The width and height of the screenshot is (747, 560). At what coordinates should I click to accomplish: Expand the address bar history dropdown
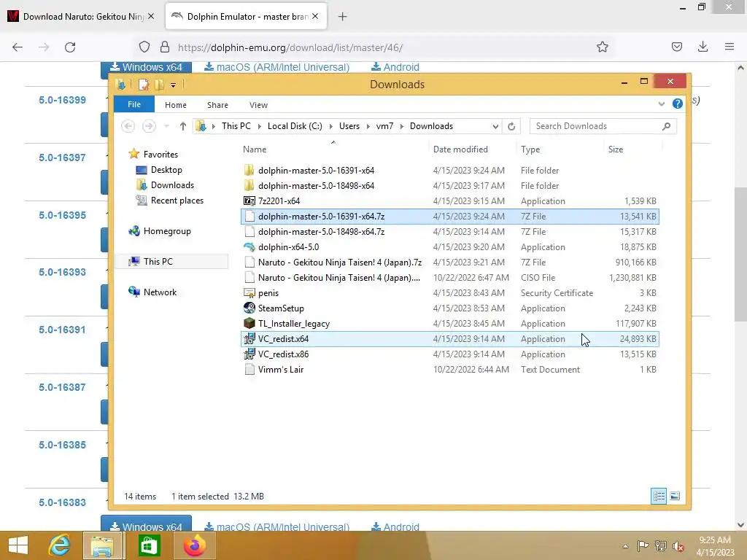coord(495,126)
